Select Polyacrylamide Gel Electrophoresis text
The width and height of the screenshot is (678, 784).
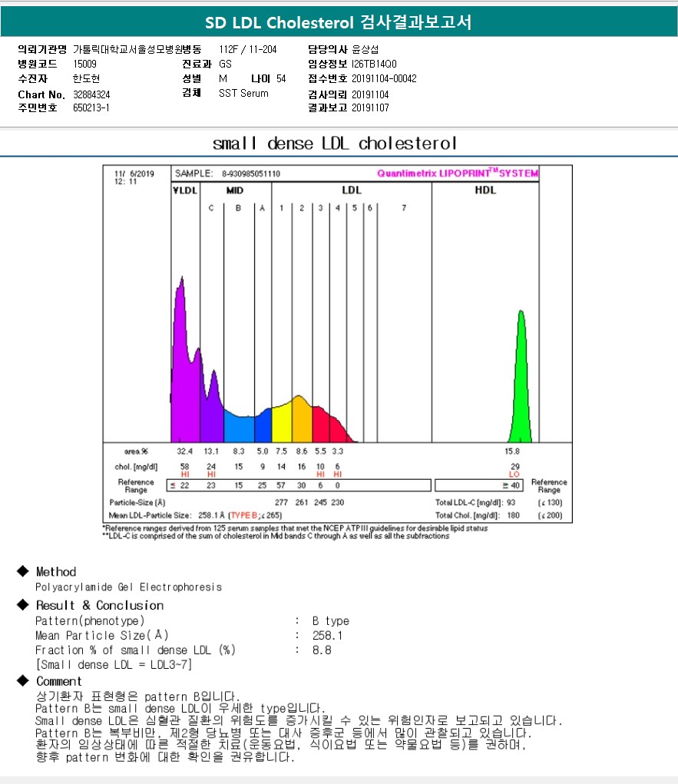tap(128, 587)
